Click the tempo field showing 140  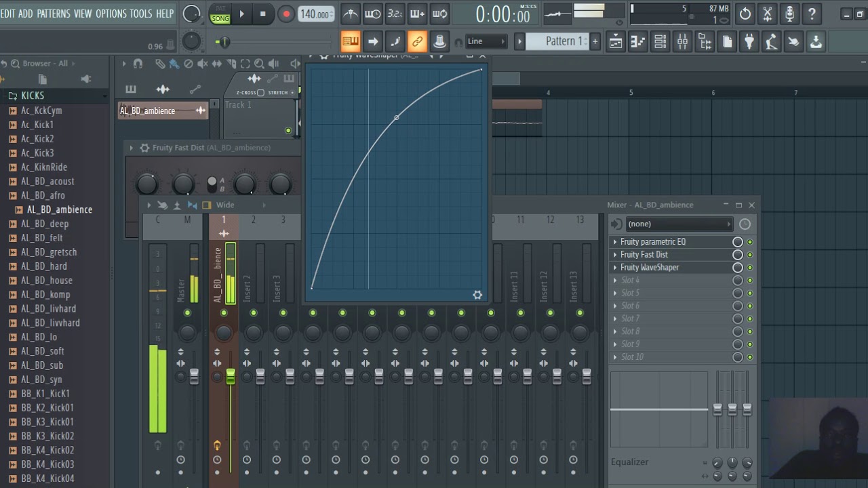[x=315, y=14]
